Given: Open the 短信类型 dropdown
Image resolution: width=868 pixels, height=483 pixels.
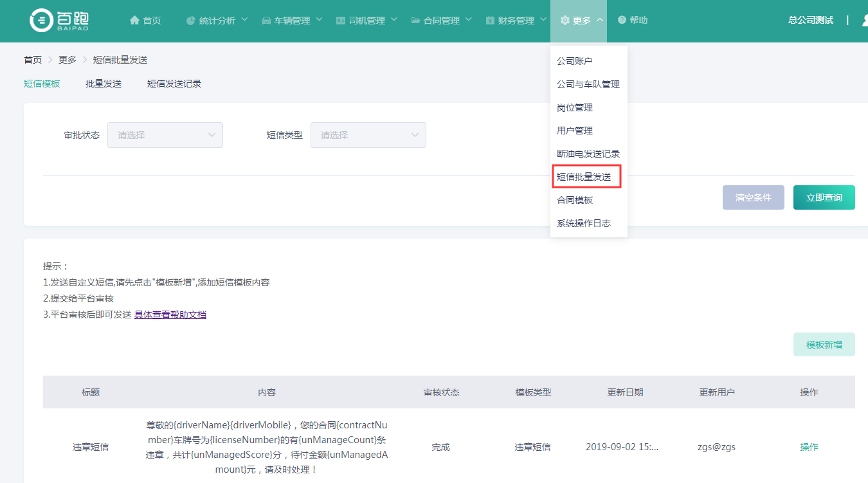Looking at the screenshot, I should 368,135.
